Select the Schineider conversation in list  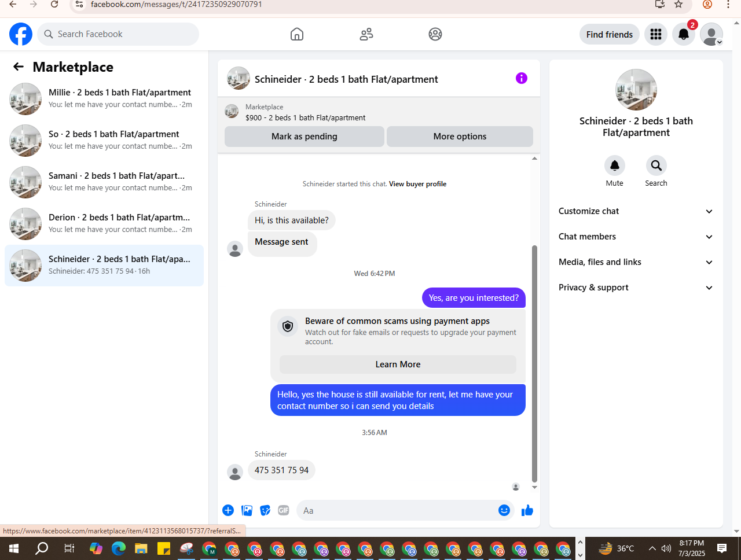104,266
